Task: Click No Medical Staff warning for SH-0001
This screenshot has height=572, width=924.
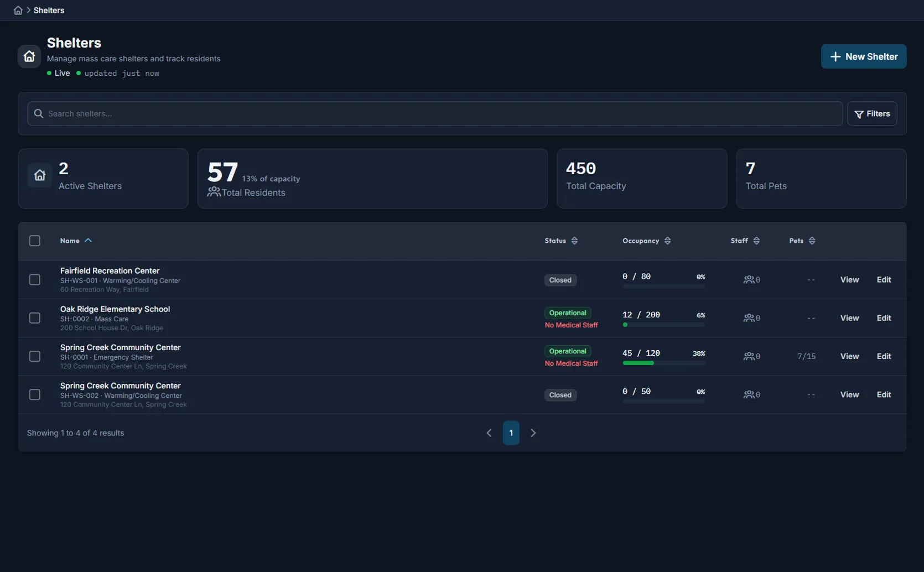Action: (x=571, y=363)
